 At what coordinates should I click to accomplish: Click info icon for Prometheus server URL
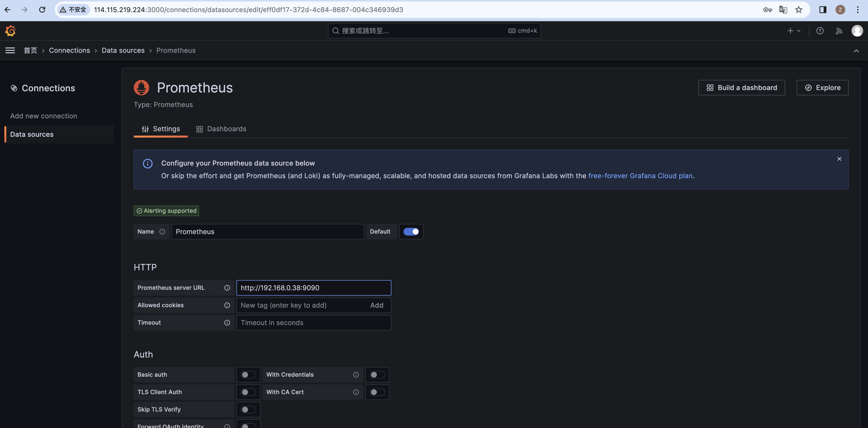227,288
